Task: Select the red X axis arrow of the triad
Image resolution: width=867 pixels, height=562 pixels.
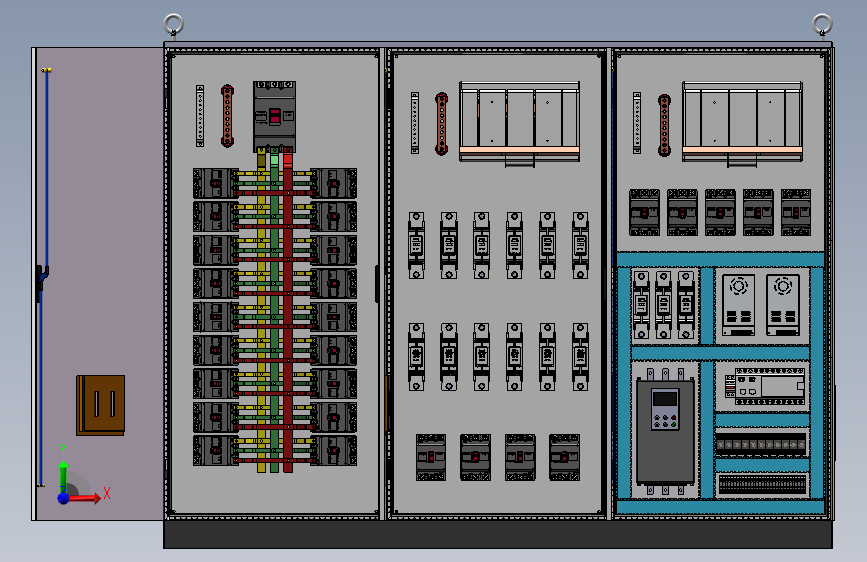Action: [x=84, y=498]
